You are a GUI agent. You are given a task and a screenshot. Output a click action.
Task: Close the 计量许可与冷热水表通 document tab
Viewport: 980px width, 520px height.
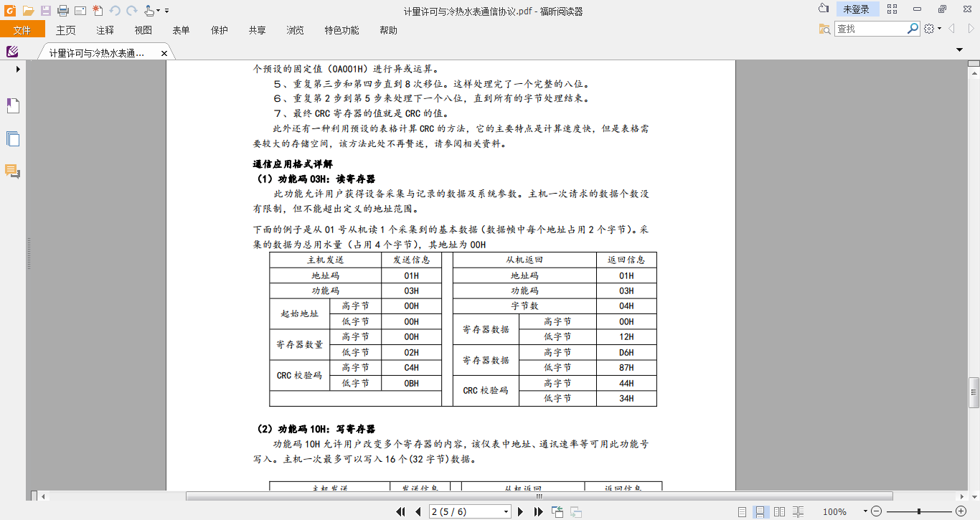164,54
